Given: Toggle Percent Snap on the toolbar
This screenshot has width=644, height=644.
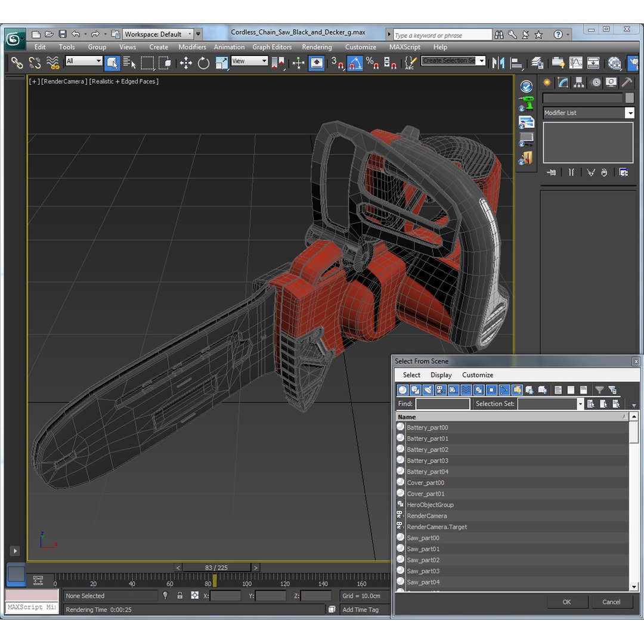Looking at the screenshot, I should click(372, 63).
